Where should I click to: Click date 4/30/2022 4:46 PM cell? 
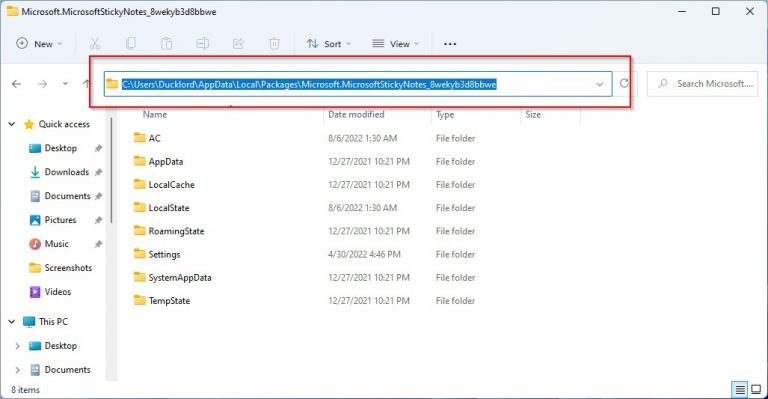click(364, 254)
